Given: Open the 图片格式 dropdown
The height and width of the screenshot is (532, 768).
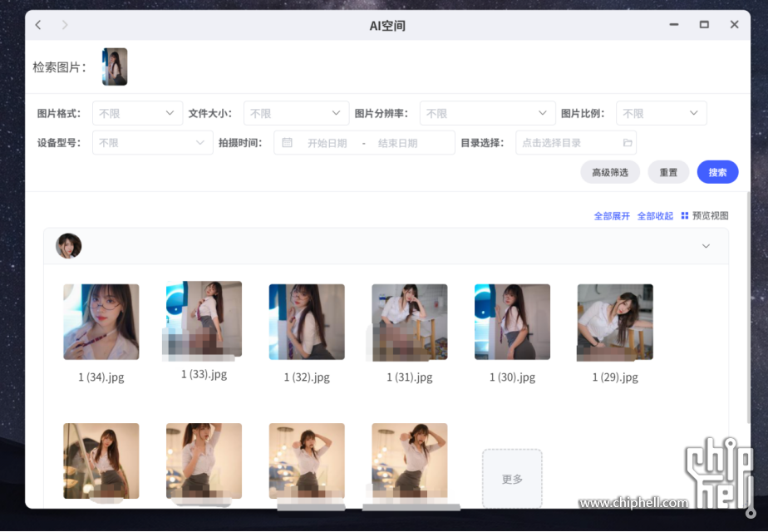Looking at the screenshot, I should click(137, 113).
